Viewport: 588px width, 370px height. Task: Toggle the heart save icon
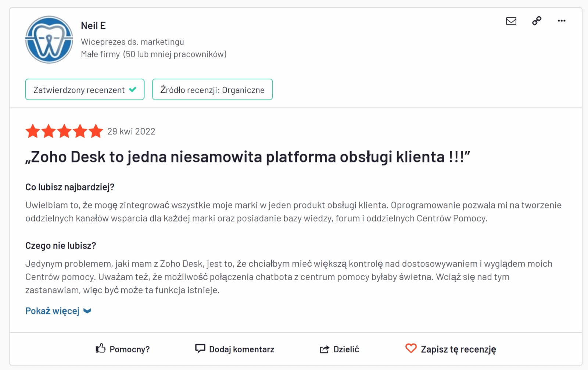(x=411, y=348)
